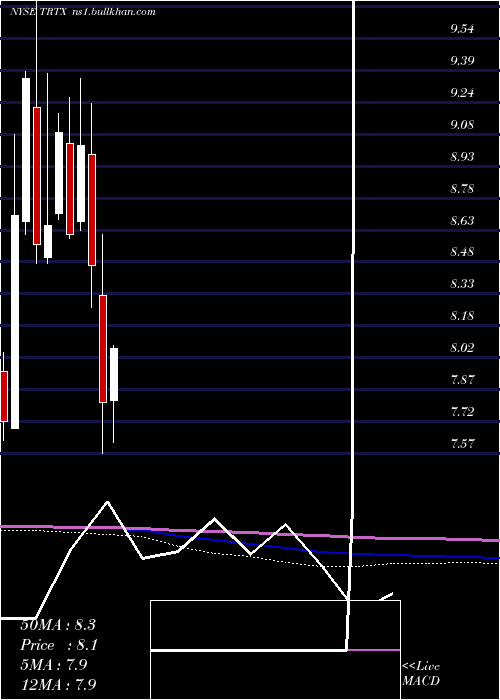Click the 7.72 price axis label
500x700 pixels.
(x=462, y=412)
